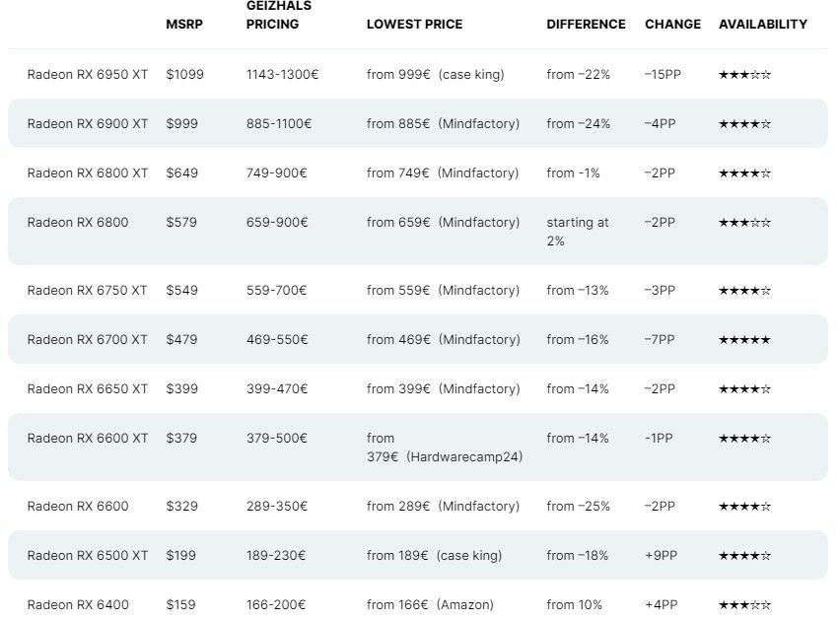Click the five-star rating for RX 6700 XT
840x621 pixels.
744,340
